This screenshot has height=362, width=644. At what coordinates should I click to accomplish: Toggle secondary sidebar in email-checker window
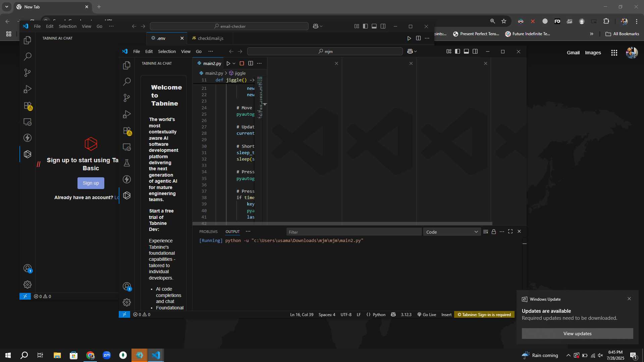(383, 26)
